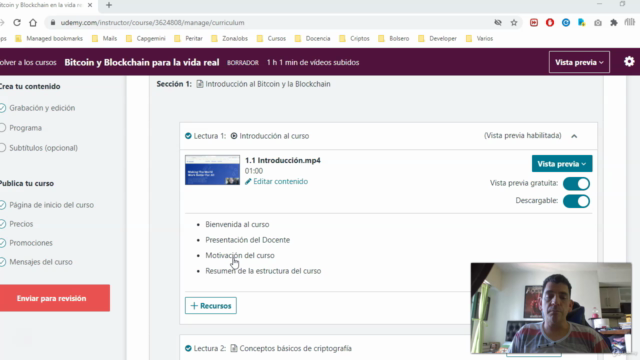Click the check icon beside Lectura 2
The height and width of the screenshot is (360, 640).
tap(188, 348)
